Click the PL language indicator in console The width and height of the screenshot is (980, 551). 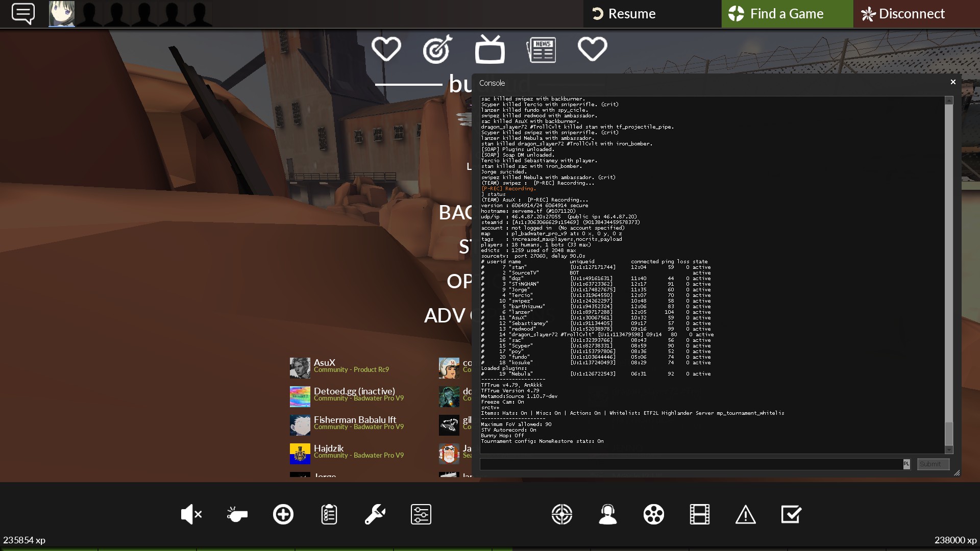906,464
